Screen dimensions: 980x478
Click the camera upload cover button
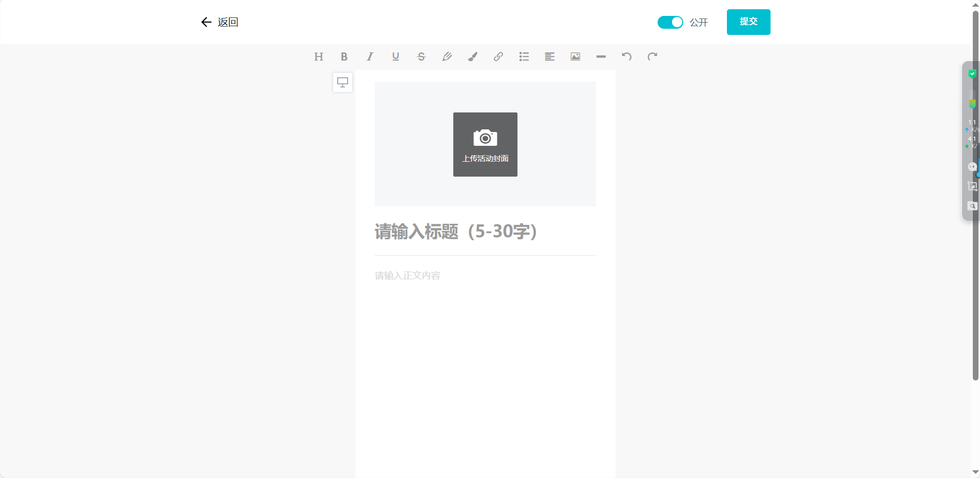point(485,144)
